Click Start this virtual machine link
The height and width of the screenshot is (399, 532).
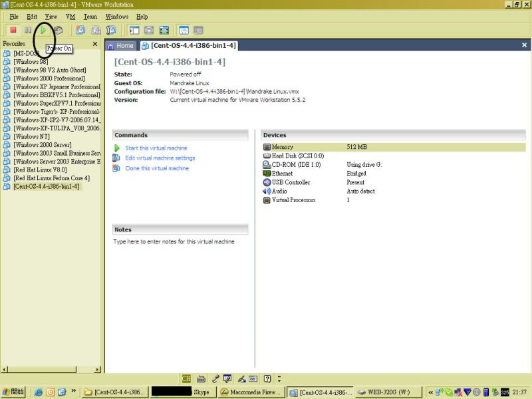click(x=156, y=148)
